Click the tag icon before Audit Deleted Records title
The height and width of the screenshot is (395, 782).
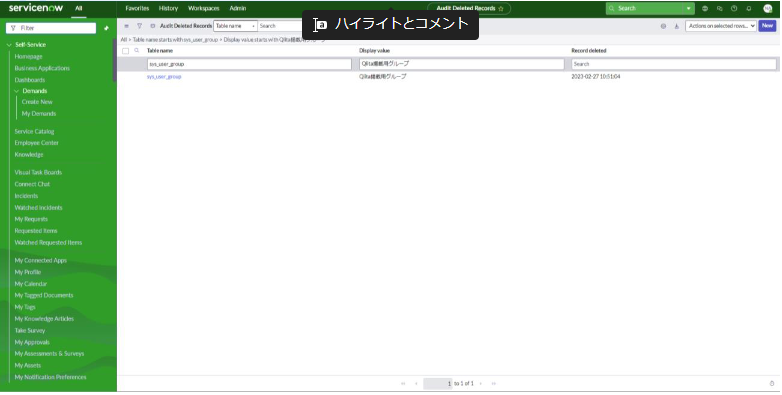pos(153,26)
